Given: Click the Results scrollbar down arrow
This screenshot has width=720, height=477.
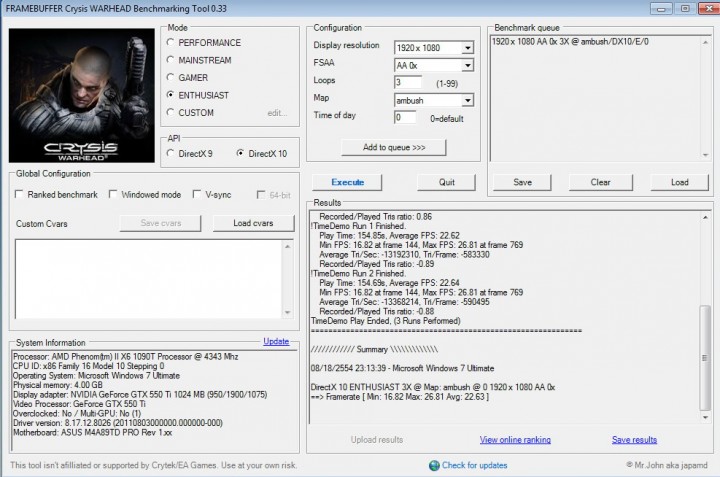Looking at the screenshot, I should (705, 417).
